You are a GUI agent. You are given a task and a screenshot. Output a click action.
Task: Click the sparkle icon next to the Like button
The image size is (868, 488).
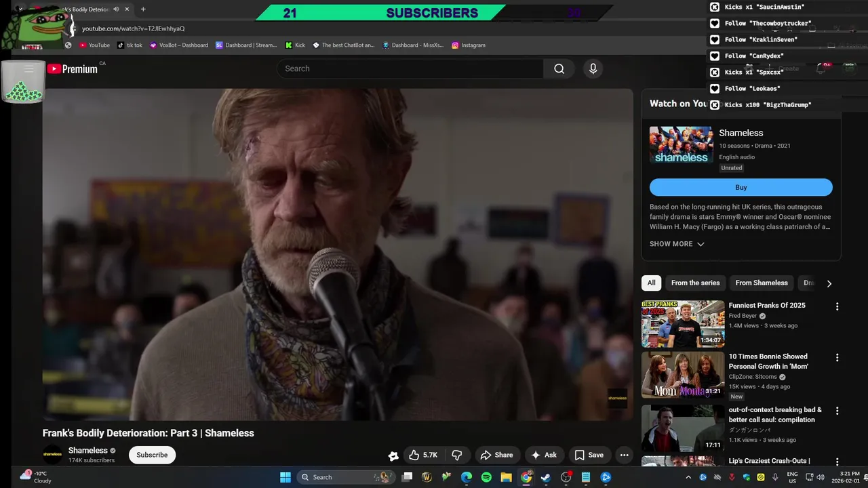(x=393, y=455)
